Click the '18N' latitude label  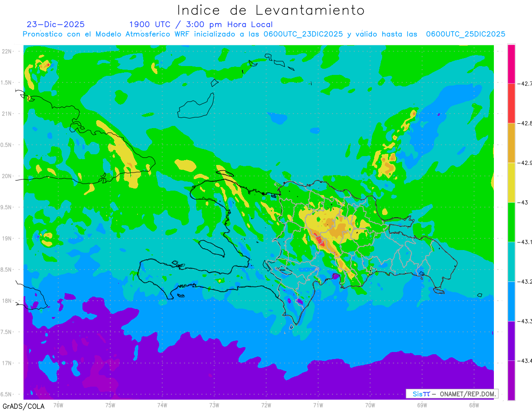[x=8, y=301]
